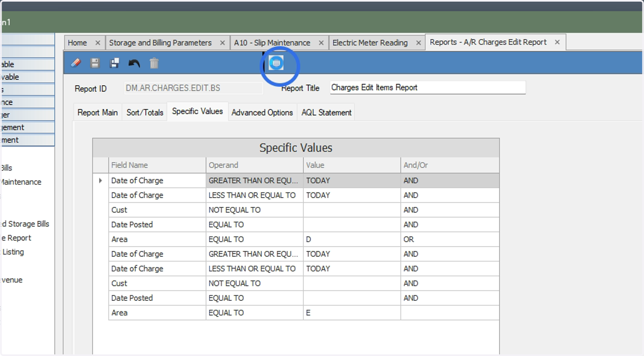This screenshot has width=644, height=356.
Task: Select the Specific Values sub-tab
Action: [x=197, y=112]
